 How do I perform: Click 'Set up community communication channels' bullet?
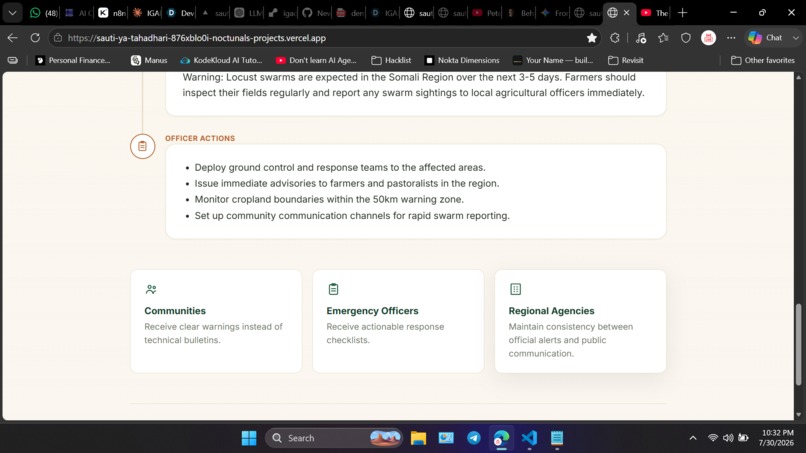coord(352,215)
